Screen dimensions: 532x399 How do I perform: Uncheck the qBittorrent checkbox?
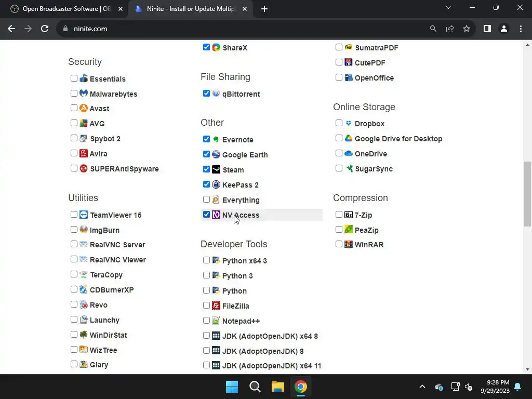[206, 94]
